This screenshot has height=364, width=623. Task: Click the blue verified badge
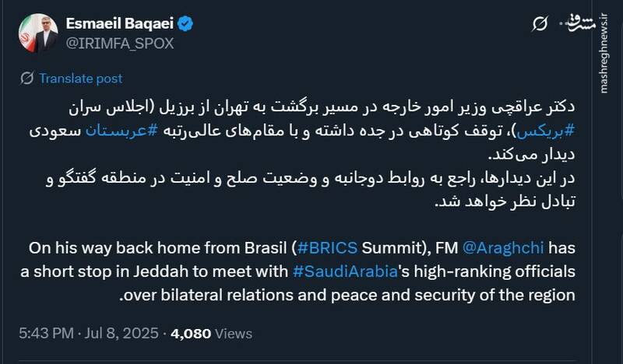tap(187, 25)
